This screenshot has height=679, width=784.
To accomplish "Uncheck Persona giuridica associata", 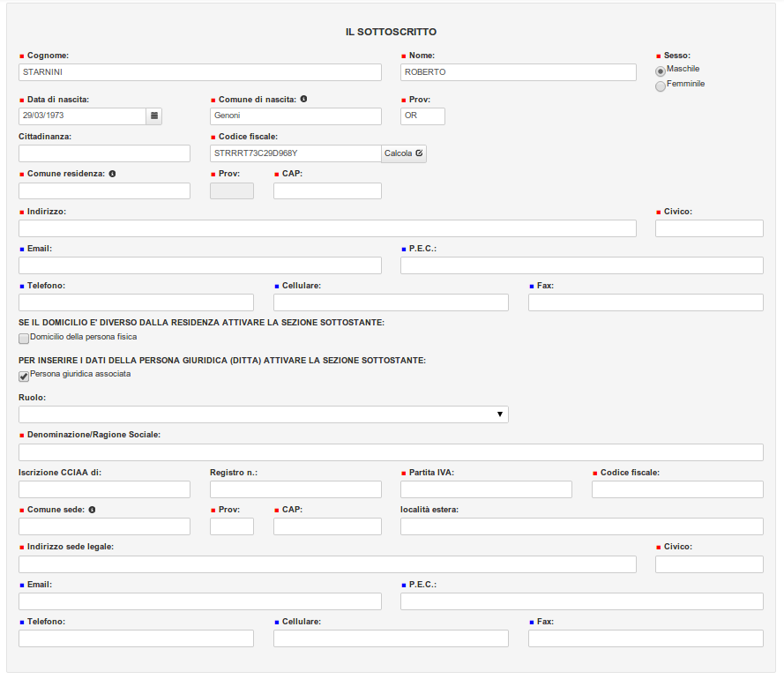I will point(24,376).
